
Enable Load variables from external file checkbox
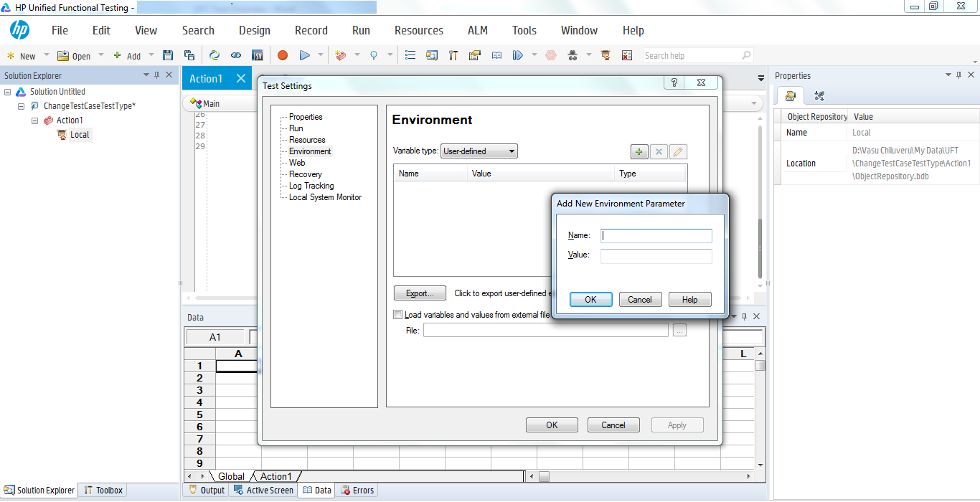click(397, 314)
